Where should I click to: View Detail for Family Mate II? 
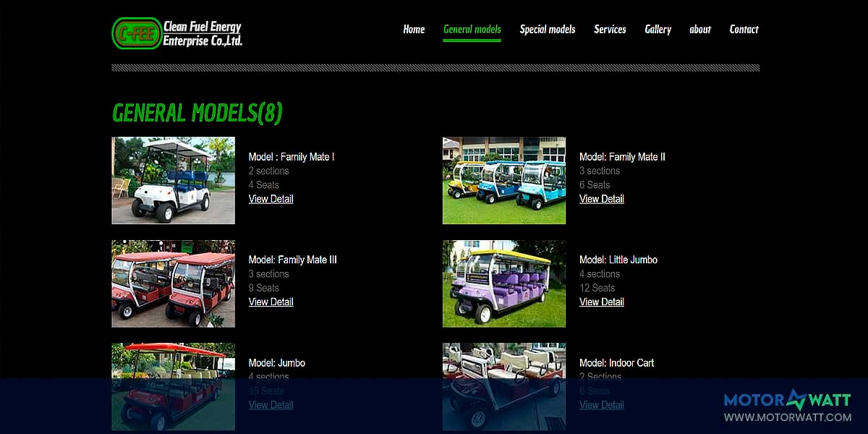pos(601,199)
